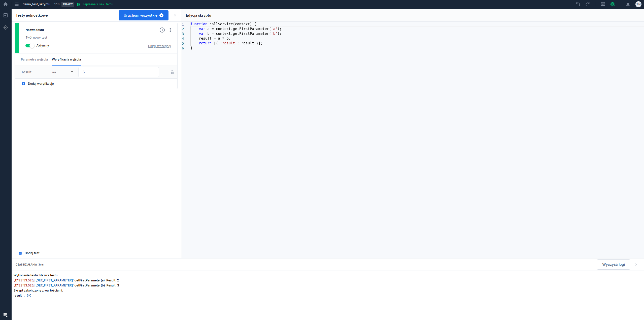Delete result verification with trash icon
This screenshot has width=644, height=320.
[x=172, y=72]
